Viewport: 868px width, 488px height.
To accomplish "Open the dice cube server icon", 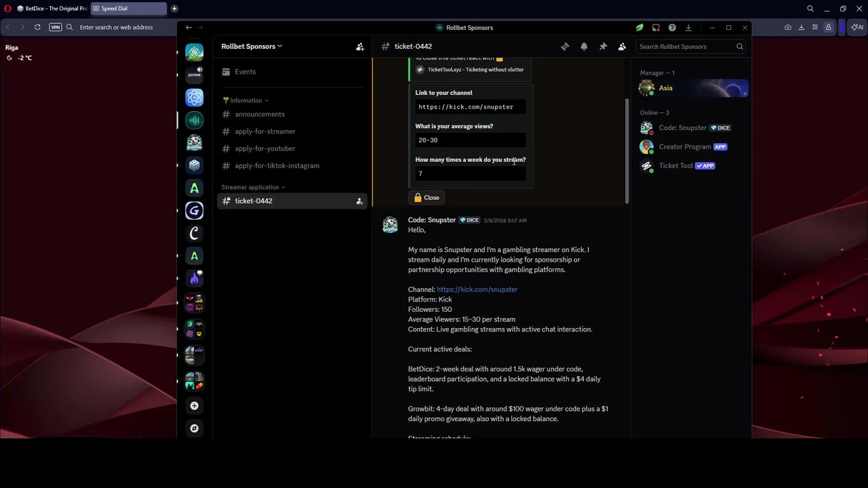I will [x=195, y=165].
